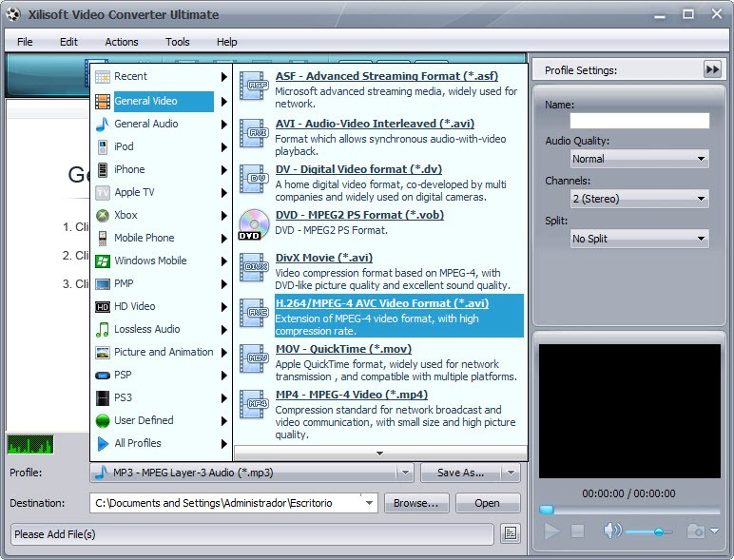Choose AVI Audio-Video Interleaved link
Viewport: 734px width, 560px height.
pyautogui.click(x=375, y=125)
